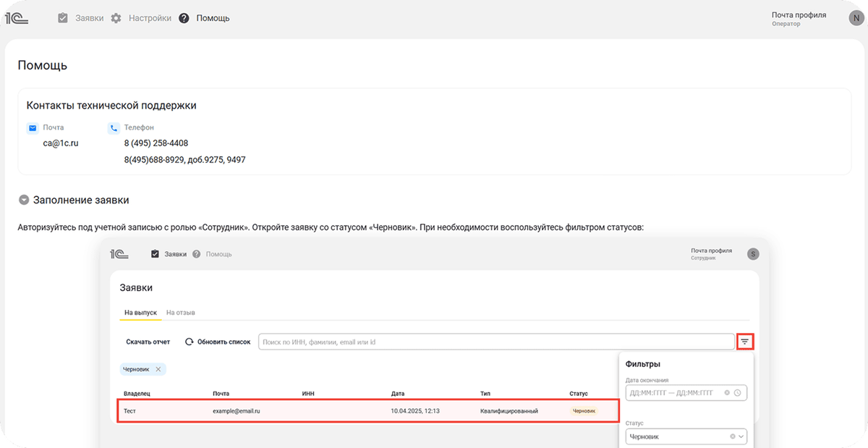Open the Настройки menu item

150,18
